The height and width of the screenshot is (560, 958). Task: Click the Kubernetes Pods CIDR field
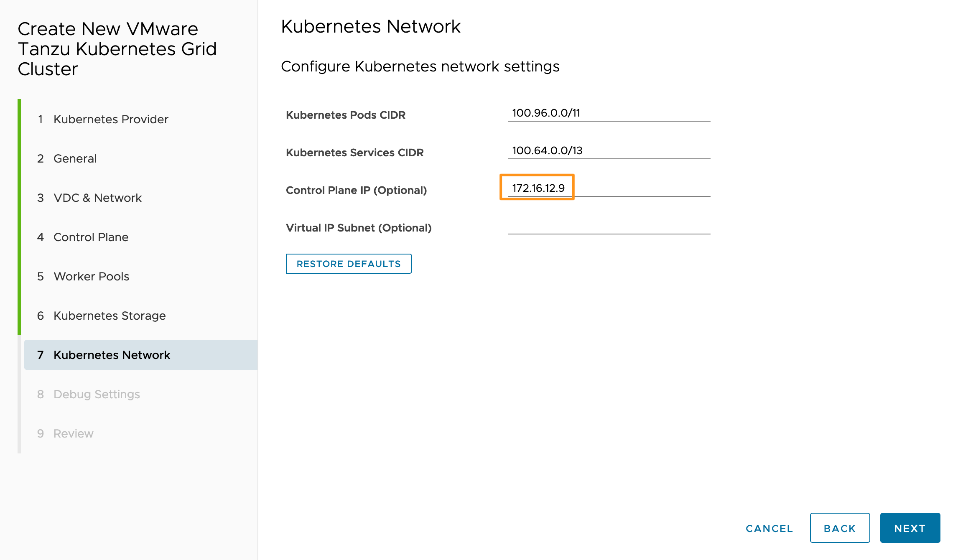(609, 113)
